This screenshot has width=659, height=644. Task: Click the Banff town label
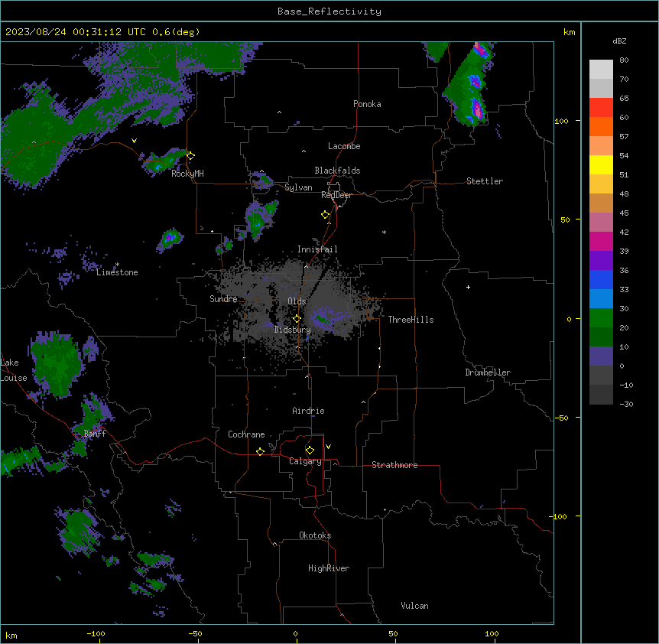95,434
